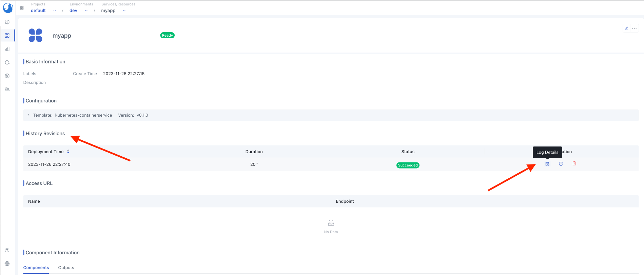Click the clock icon in revision row
The image size is (644, 275).
point(561,164)
